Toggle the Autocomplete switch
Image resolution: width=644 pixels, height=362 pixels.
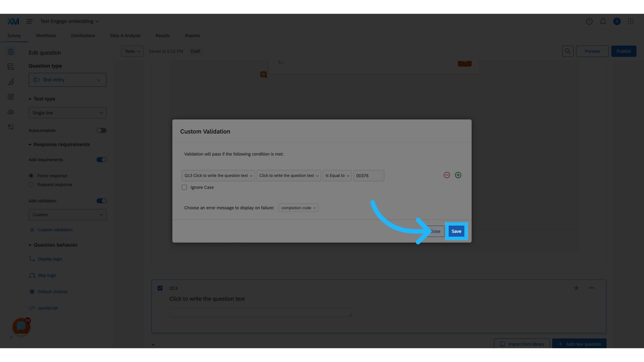coord(101,130)
